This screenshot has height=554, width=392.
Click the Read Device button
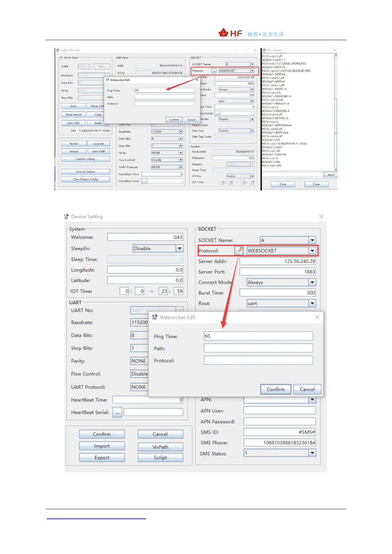pos(73,114)
